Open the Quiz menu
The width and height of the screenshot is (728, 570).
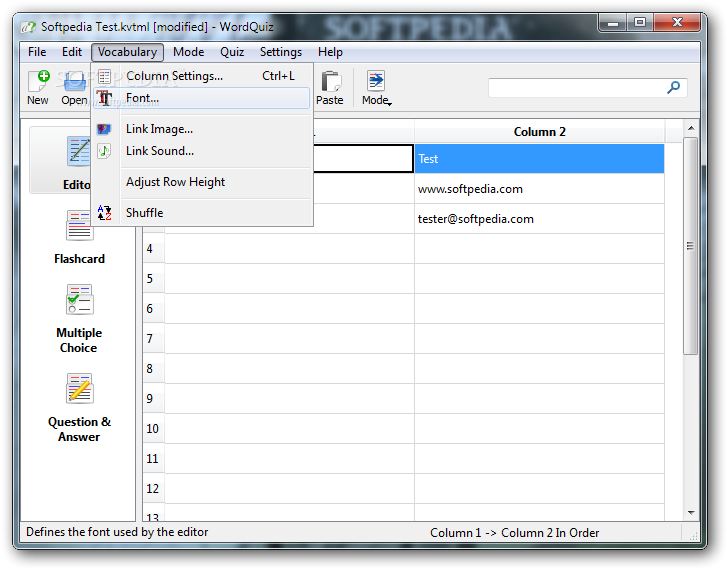pos(232,52)
